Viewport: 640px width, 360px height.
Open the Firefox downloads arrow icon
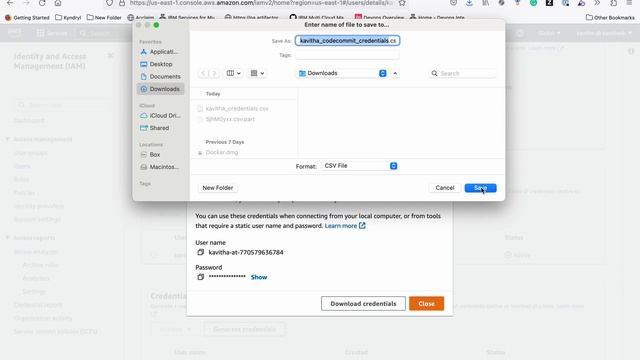coord(469,3)
